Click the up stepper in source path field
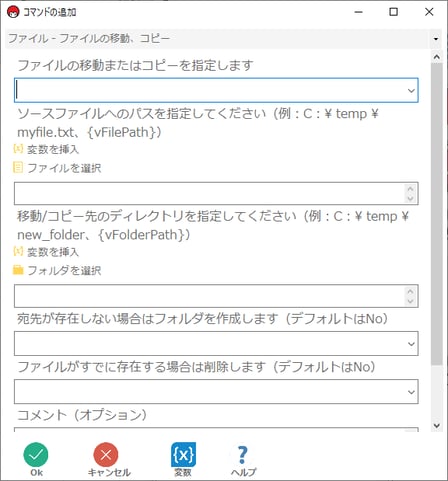 410,189
